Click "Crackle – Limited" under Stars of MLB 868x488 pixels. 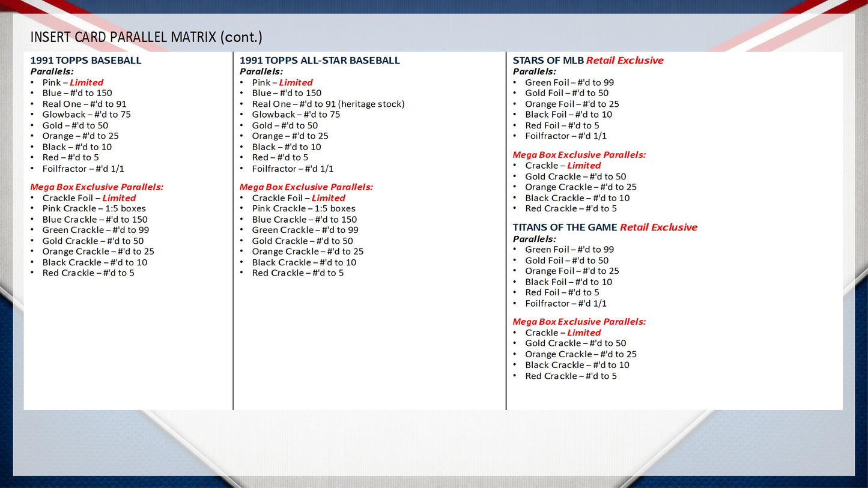point(563,166)
